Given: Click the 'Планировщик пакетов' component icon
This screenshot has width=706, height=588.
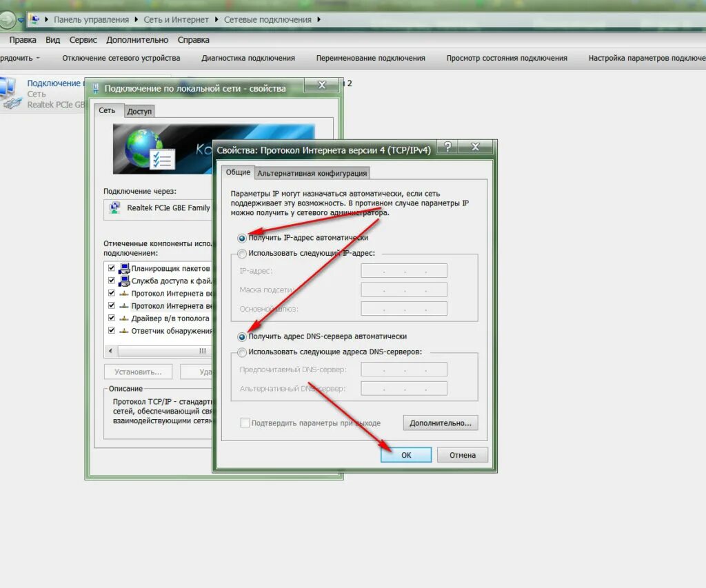Looking at the screenshot, I should pos(124,268).
